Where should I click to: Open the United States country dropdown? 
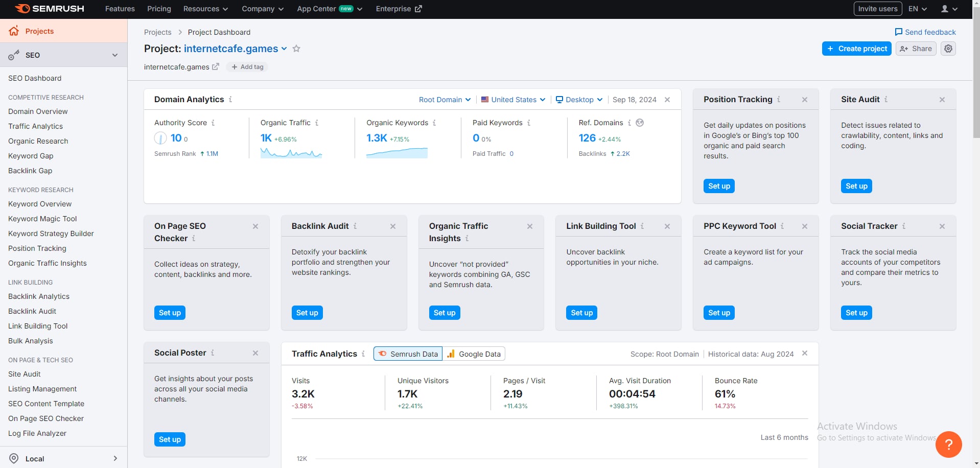(x=513, y=100)
